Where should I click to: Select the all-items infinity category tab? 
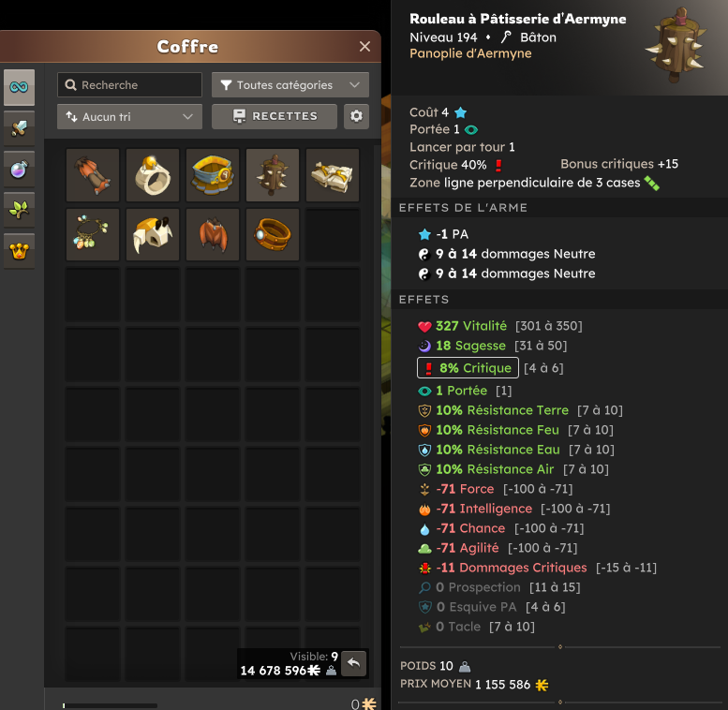click(x=19, y=87)
